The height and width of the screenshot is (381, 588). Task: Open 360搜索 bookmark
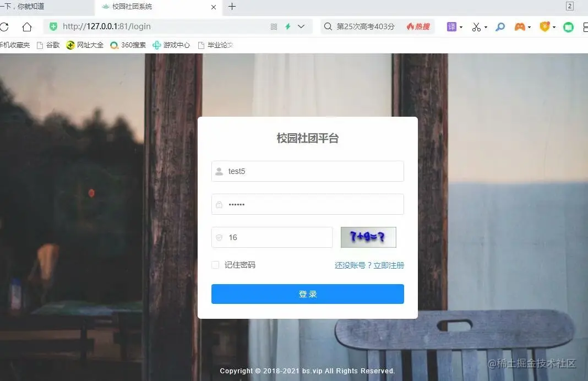pyautogui.click(x=128, y=45)
